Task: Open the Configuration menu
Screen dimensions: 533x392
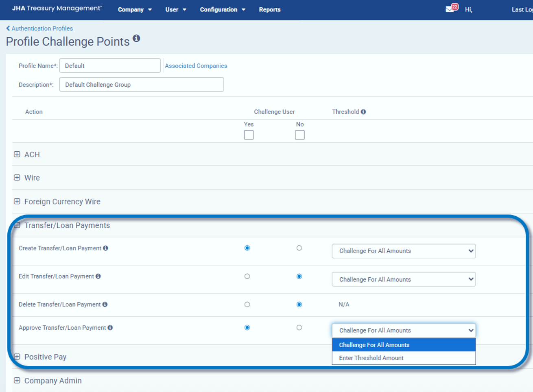Action: (222, 10)
